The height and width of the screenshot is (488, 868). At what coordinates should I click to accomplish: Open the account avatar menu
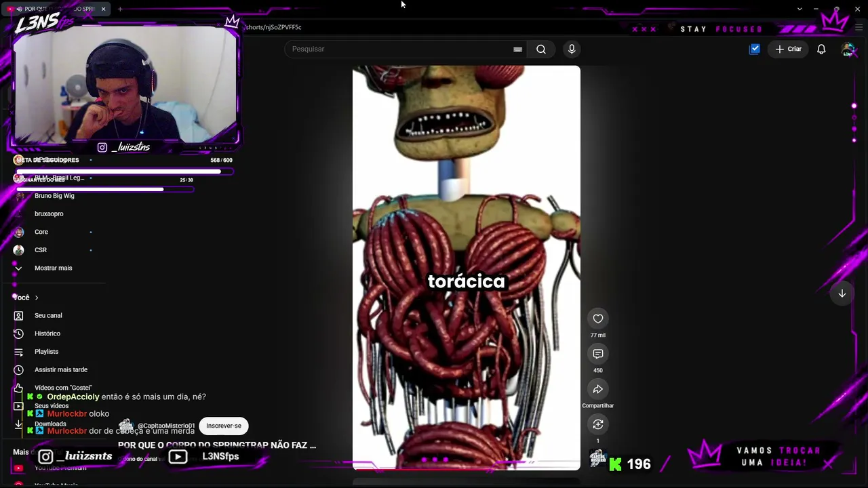point(848,49)
